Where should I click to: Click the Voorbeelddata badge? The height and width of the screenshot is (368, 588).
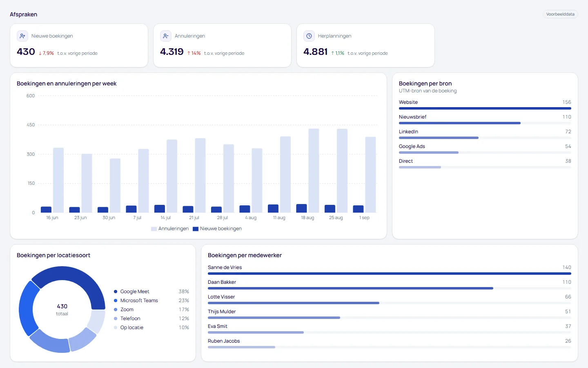(x=560, y=14)
